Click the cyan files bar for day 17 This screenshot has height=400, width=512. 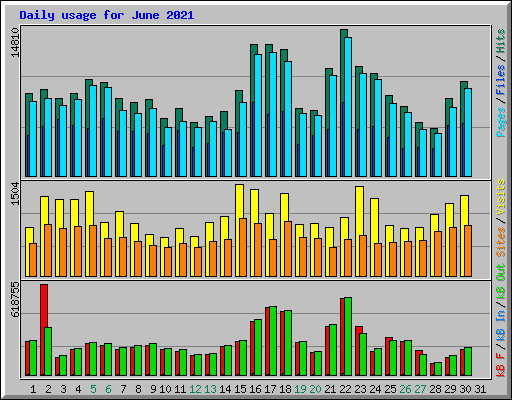[x=273, y=114]
